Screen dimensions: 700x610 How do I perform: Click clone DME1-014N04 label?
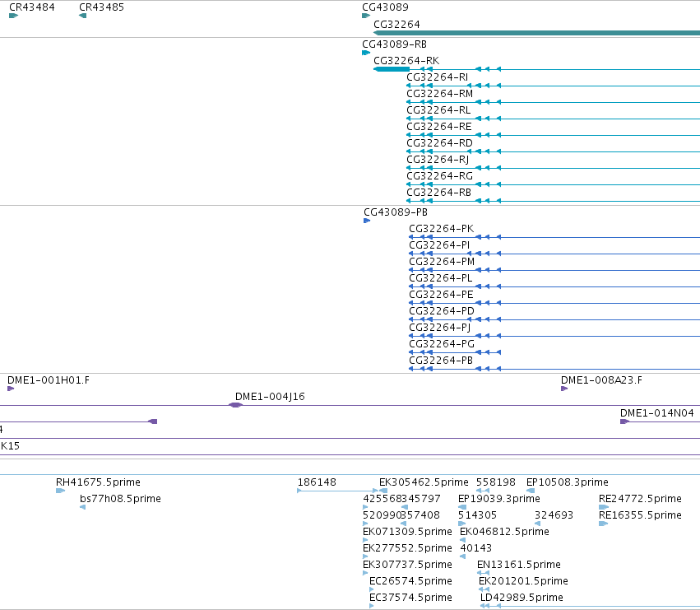pyautogui.click(x=657, y=413)
